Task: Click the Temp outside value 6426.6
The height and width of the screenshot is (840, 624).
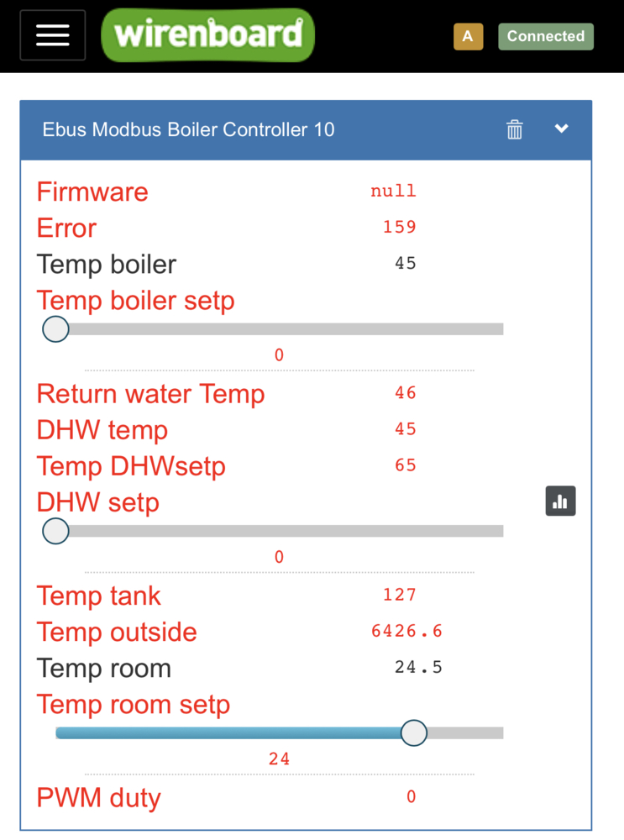Action: coord(406,631)
